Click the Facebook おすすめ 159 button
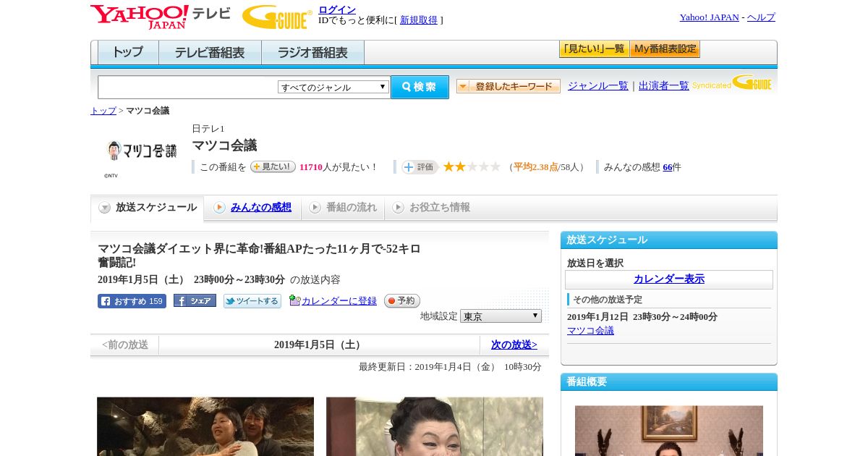The width and height of the screenshot is (868, 456). (132, 301)
